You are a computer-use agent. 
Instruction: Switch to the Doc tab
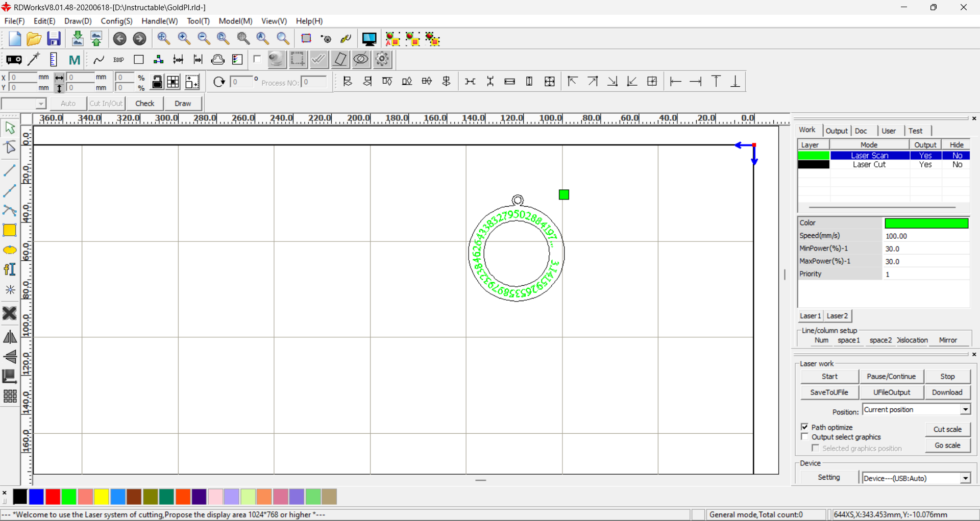[861, 131]
